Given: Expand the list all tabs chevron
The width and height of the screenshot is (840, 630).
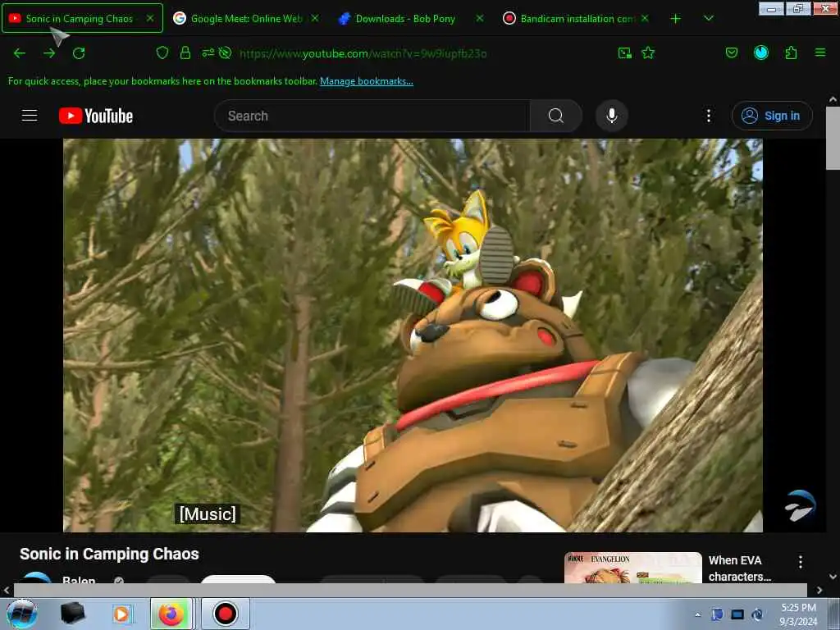Looking at the screenshot, I should [708, 18].
